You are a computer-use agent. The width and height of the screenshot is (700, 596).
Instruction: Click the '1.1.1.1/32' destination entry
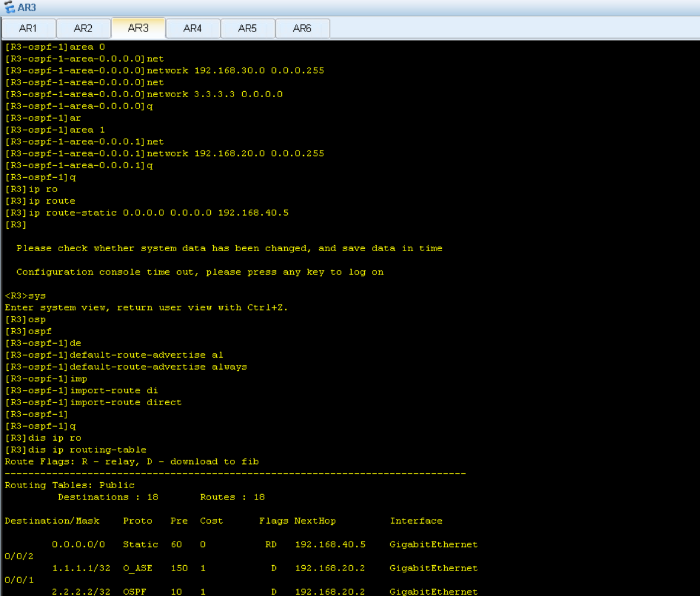pyautogui.click(x=81, y=568)
